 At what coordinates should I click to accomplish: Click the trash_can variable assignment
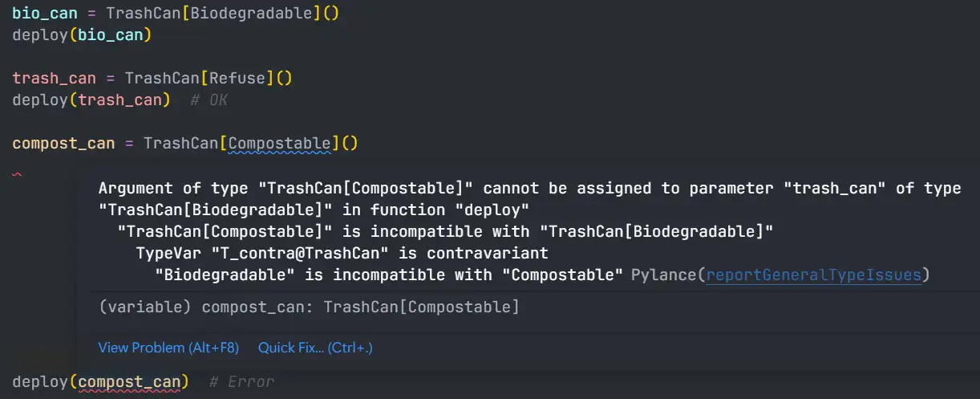(x=54, y=79)
